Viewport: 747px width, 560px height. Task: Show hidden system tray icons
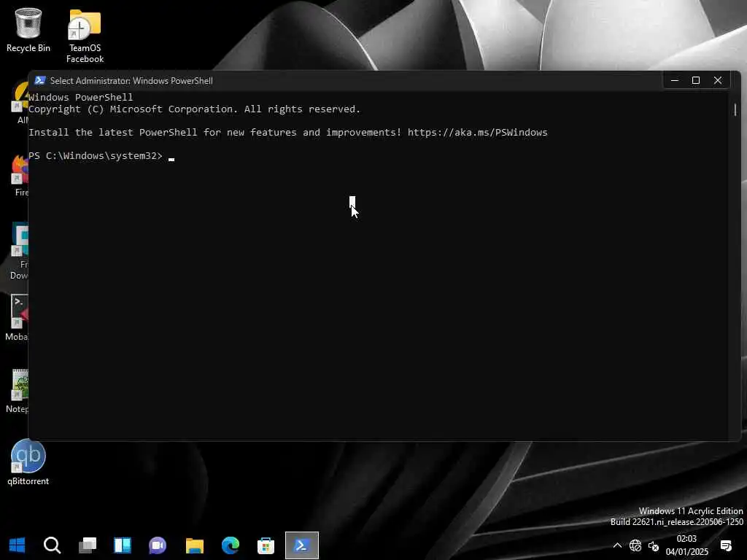point(617,545)
